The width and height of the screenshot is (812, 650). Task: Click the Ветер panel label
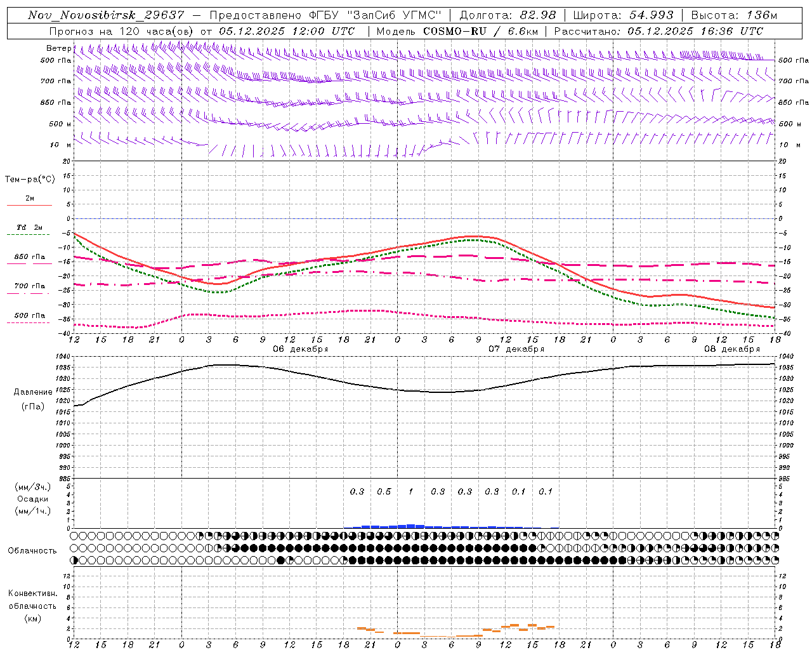click(58, 48)
